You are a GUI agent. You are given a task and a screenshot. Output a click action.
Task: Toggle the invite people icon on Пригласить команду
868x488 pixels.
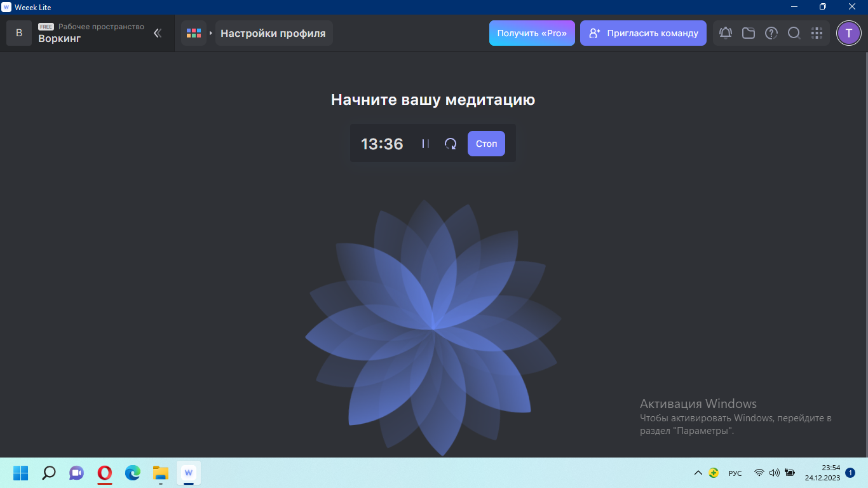[x=593, y=32]
